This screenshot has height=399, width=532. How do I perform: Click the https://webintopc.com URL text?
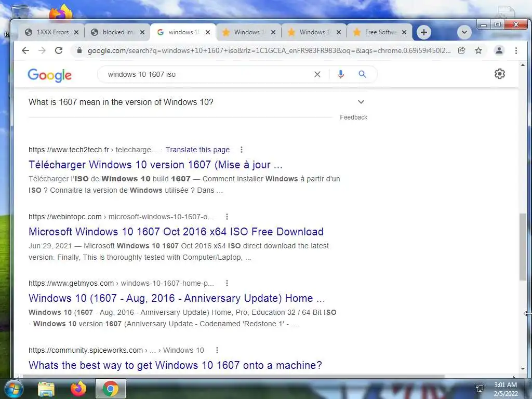coord(65,217)
